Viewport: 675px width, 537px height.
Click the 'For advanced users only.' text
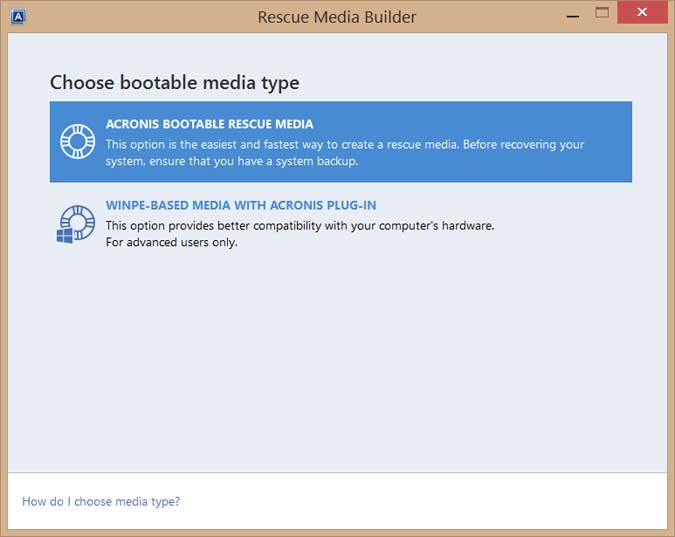171,242
